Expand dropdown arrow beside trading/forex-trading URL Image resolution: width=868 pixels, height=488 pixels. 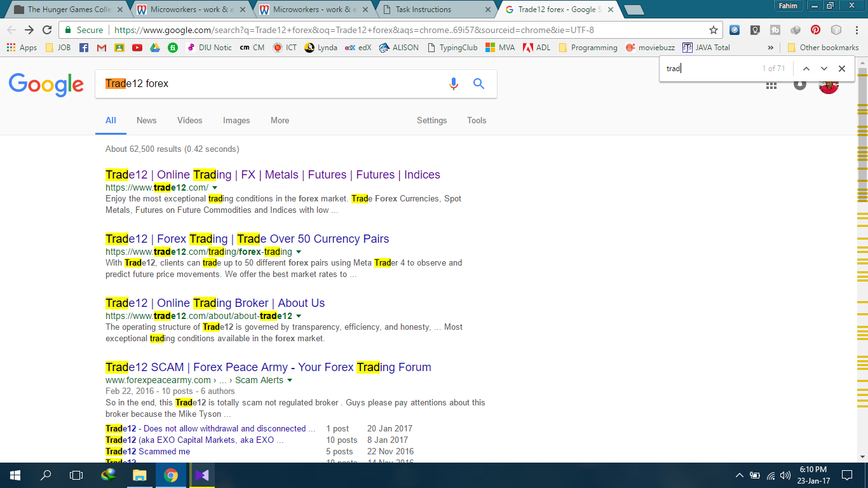(x=299, y=252)
